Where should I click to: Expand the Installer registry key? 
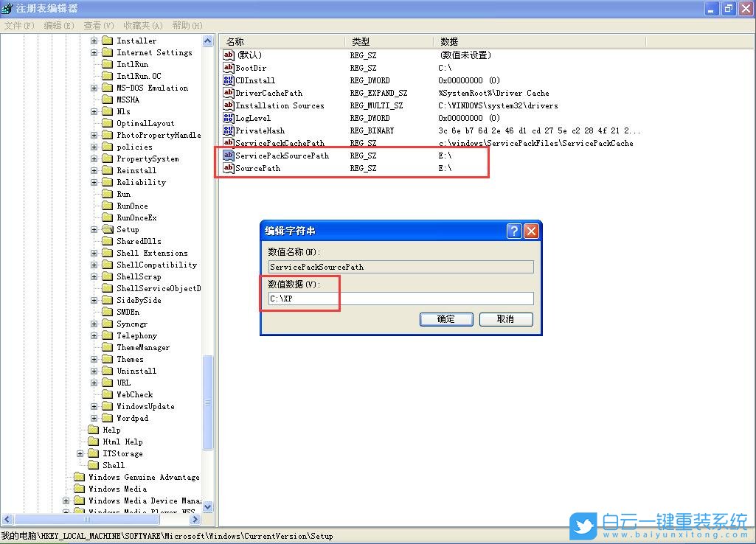[x=94, y=41]
